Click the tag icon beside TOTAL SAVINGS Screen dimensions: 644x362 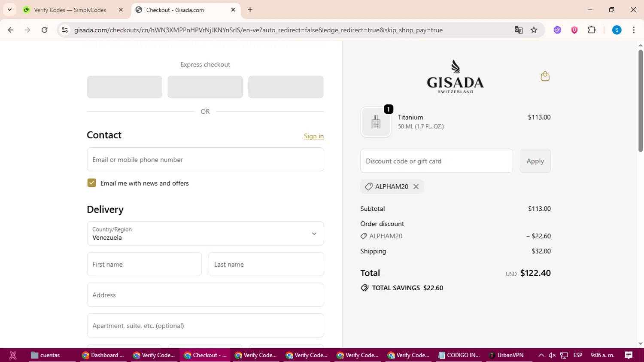pyautogui.click(x=365, y=288)
